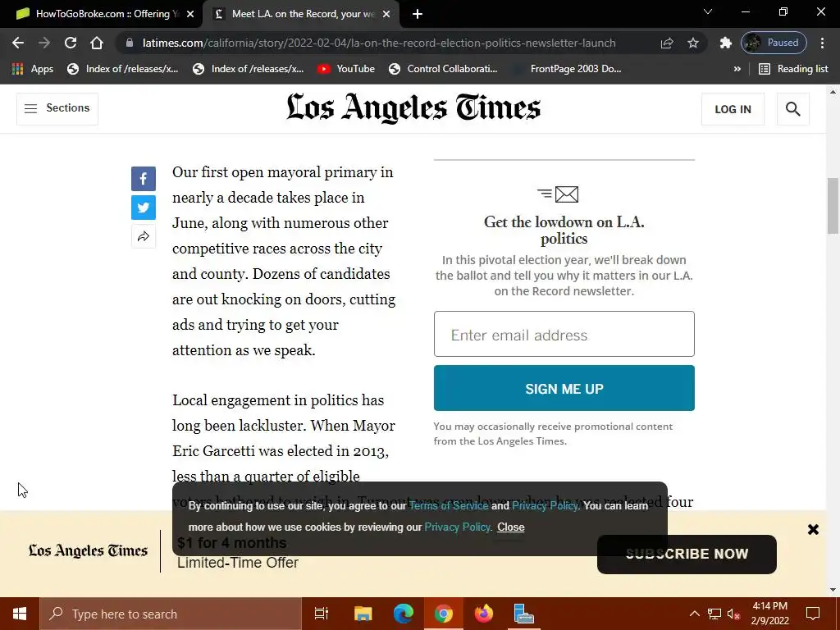Click the Los Angeles Times header logo
Image resolution: width=840 pixels, height=630 pixels.
(413, 107)
